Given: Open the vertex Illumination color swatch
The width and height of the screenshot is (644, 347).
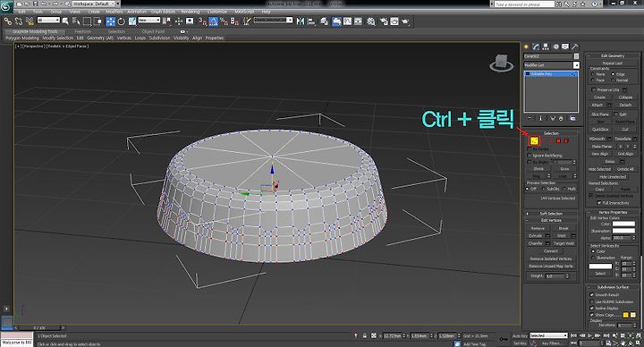Looking at the screenshot, I should pos(623,231).
